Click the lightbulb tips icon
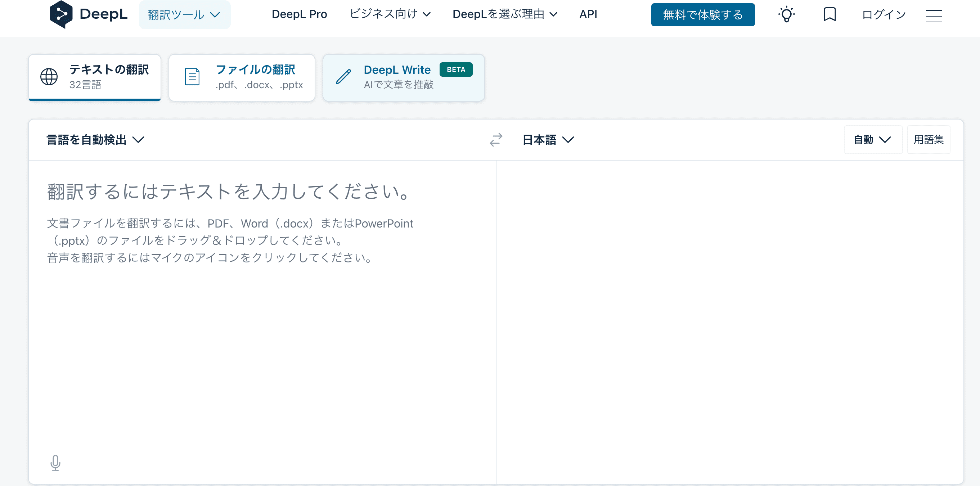 [x=786, y=15]
